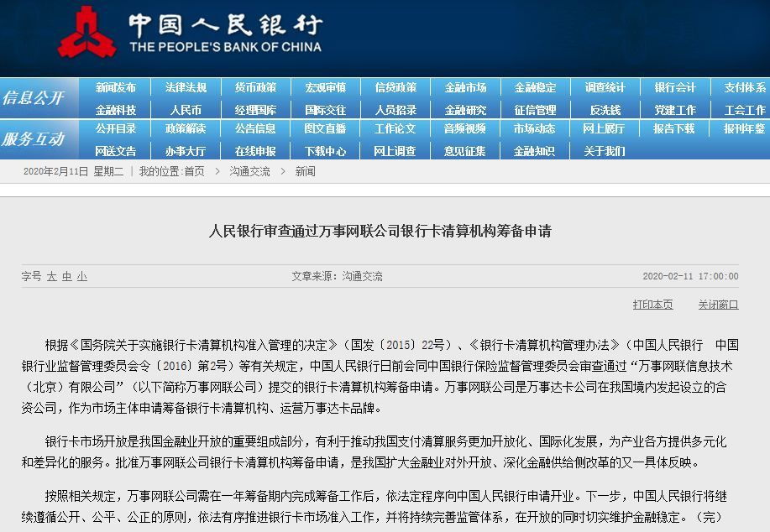Click 金融稳定 in the nav bar
This screenshot has width=770, height=532.
pyautogui.click(x=535, y=88)
